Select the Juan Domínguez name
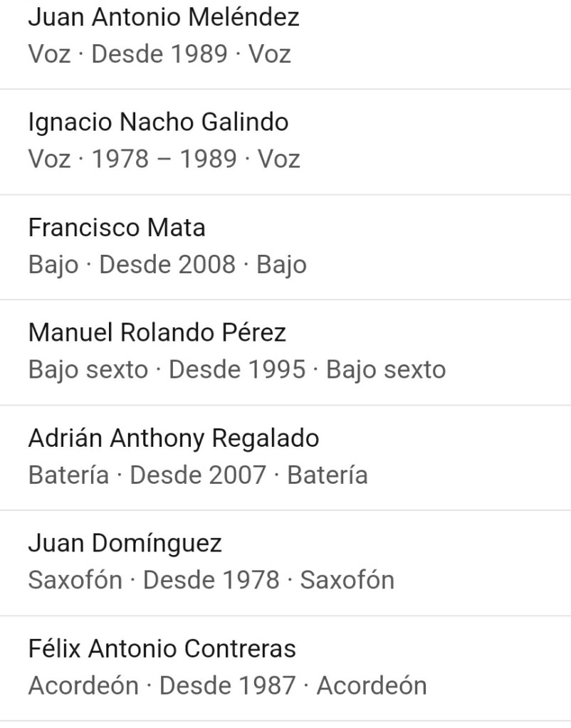The width and height of the screenshot is (571, 728). [x=125, y=543]
